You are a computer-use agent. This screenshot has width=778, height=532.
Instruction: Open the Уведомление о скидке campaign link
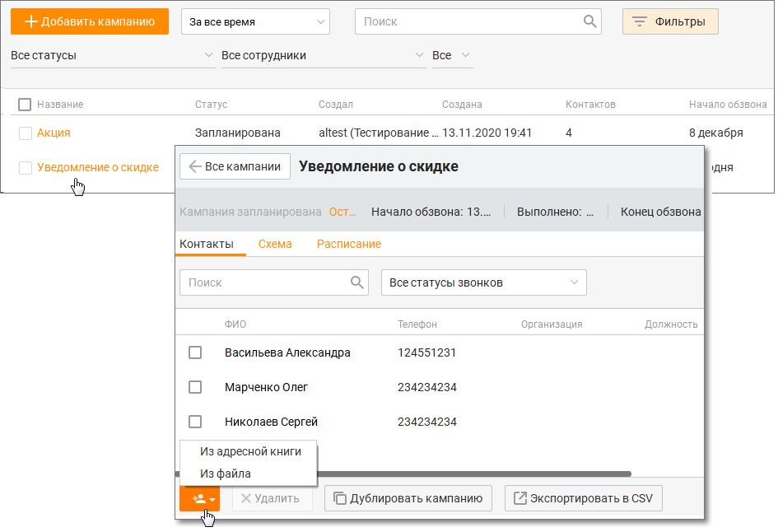(98, 168)
